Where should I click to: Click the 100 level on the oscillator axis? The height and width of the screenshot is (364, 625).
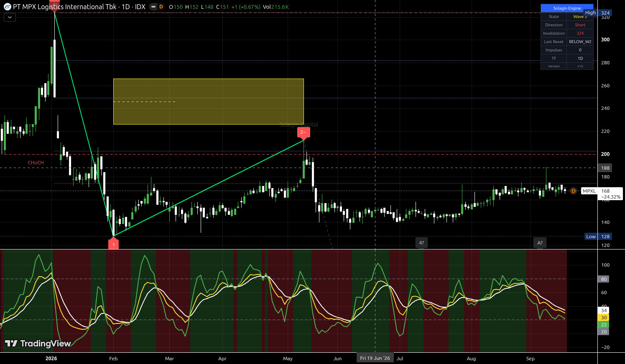click(x=605, y=265)
